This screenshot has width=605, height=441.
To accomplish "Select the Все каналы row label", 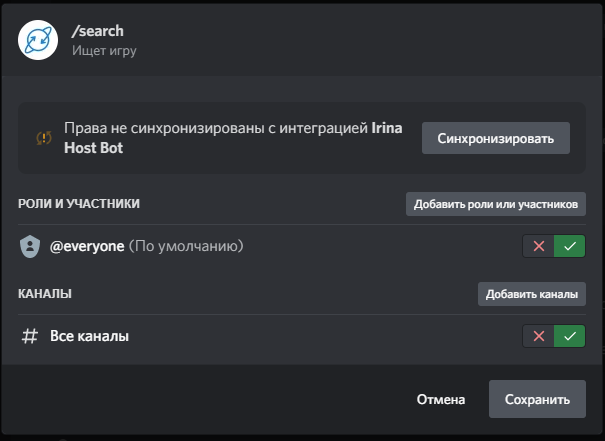I will [89, 336].
